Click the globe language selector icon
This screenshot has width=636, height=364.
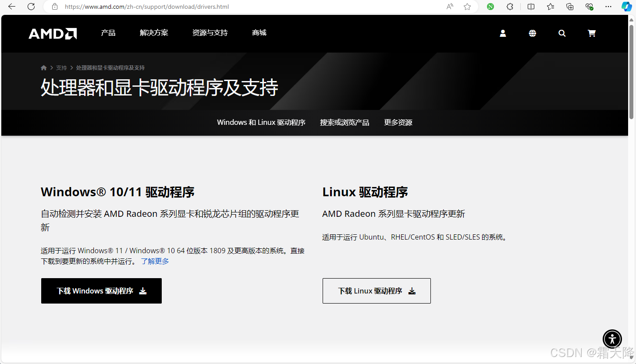point(533,33)
